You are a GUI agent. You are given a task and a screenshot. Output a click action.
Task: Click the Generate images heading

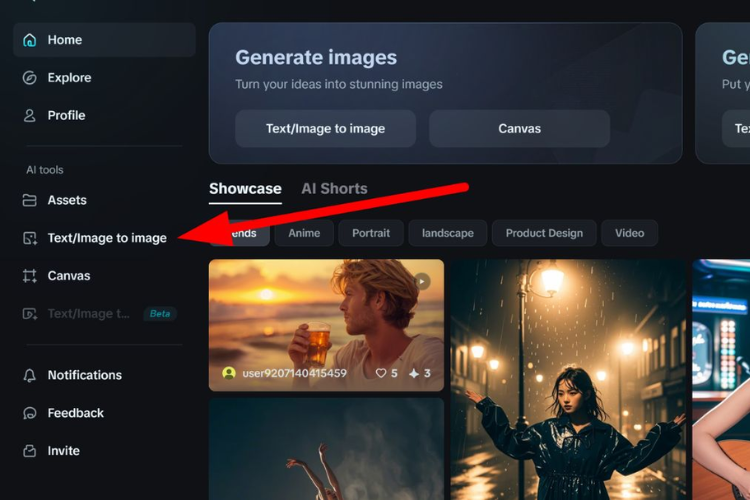pos(316,57)
